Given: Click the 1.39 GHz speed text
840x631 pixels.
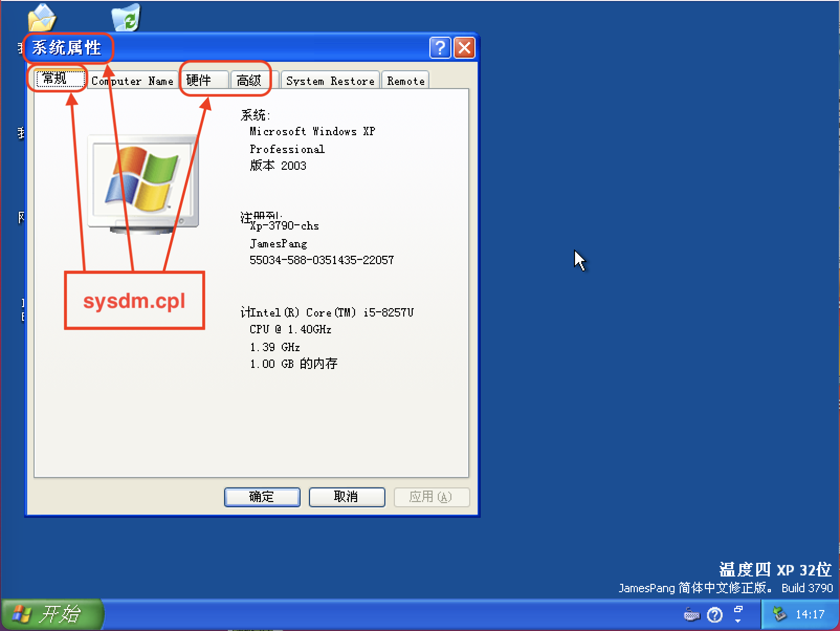Looking at the screenshot, I should click(274, 347).
